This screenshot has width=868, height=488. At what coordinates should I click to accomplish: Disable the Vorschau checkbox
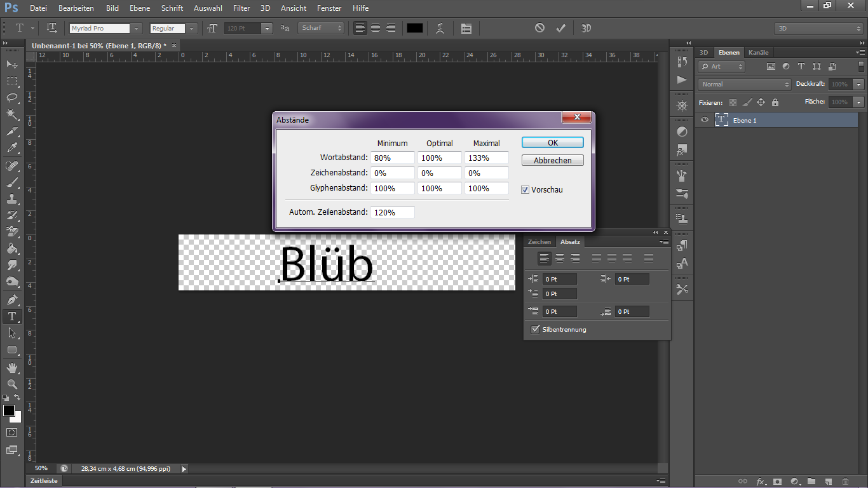coord(526,189)
